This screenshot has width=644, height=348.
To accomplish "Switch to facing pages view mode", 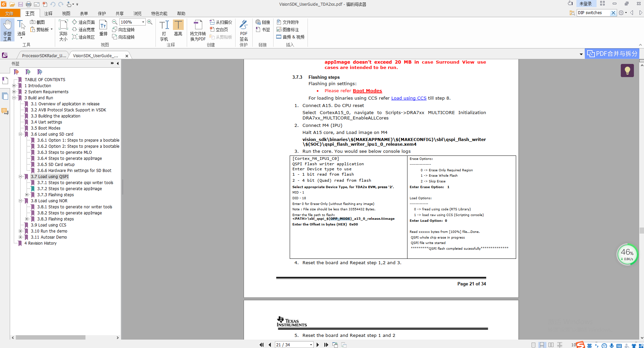I will 551,345.
